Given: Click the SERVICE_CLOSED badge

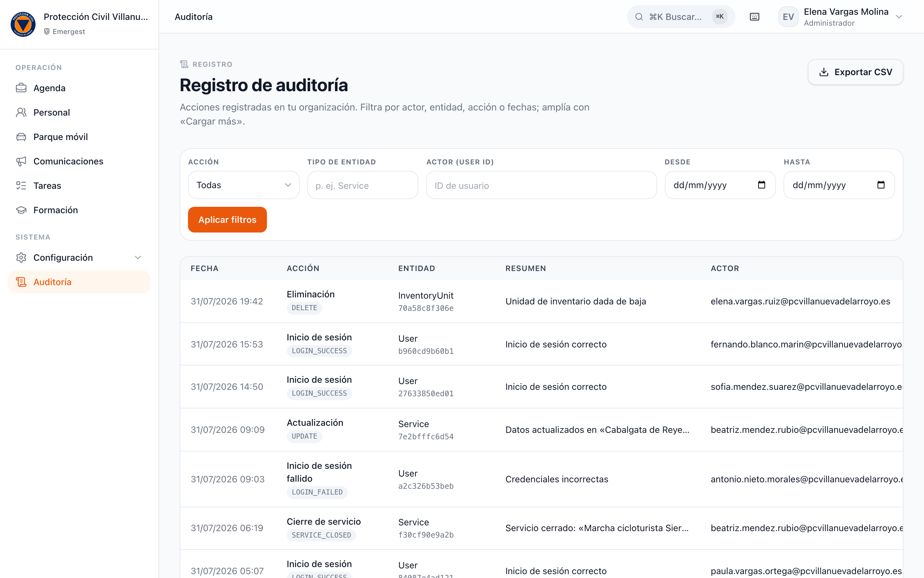Looking at the screenshot, I should click(321, 535).
